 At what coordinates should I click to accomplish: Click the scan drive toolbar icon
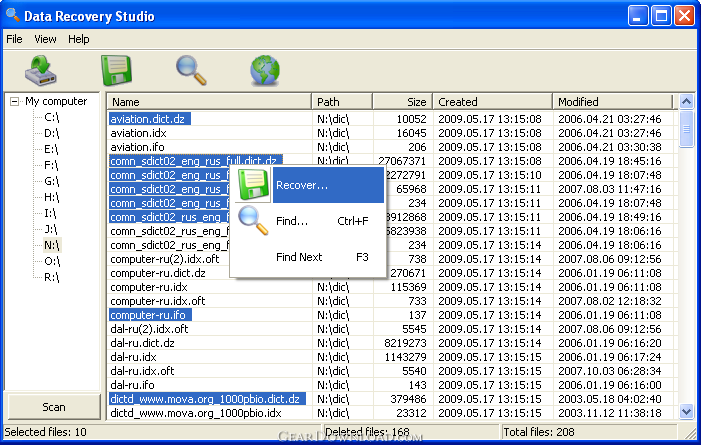click(x=41, y=70)
